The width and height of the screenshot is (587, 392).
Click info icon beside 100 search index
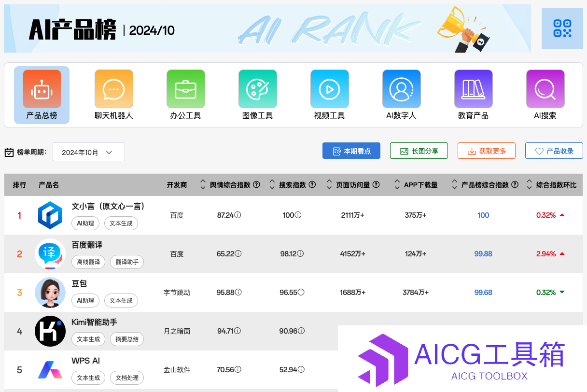298,215
